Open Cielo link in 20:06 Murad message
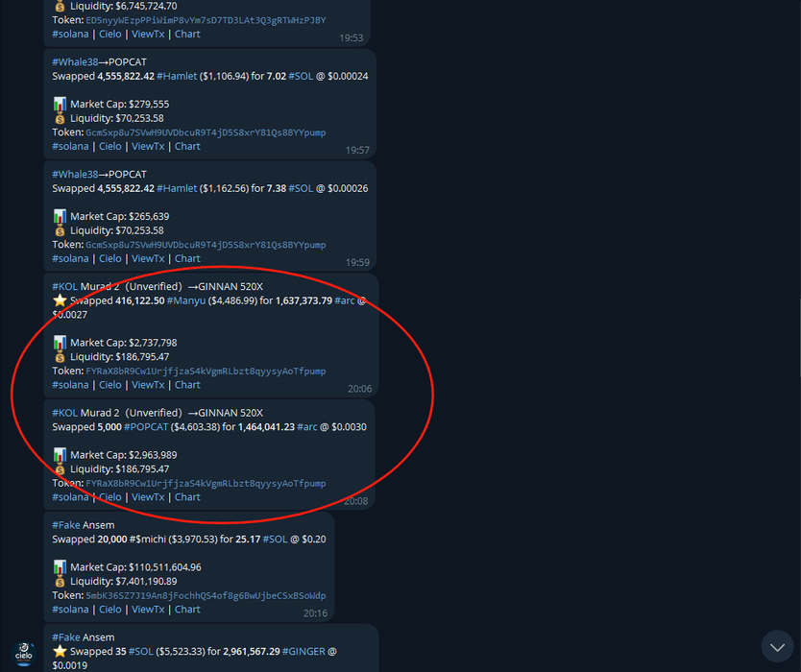 [110, 385]
